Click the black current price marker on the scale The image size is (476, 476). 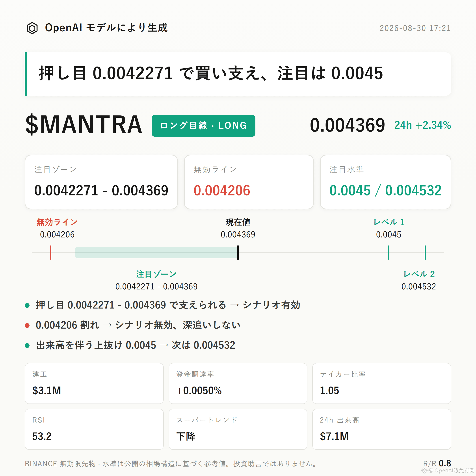coord(238,252)
